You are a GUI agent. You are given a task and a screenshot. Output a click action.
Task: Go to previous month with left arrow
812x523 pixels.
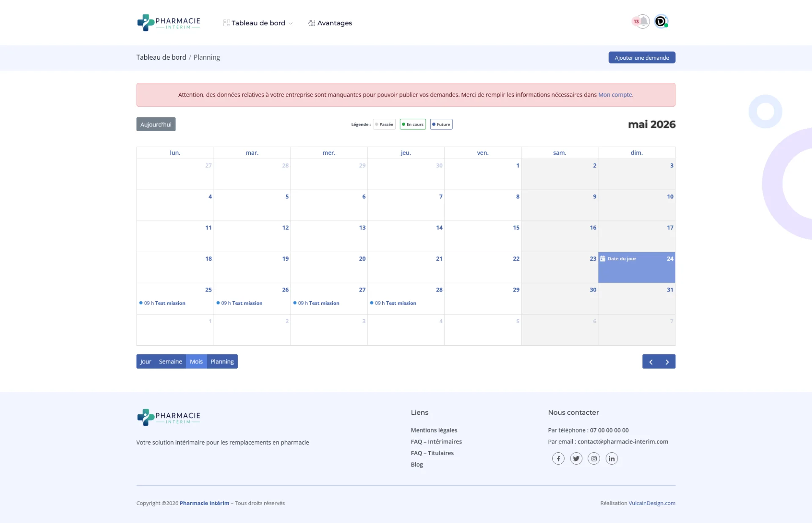click(650, 362)
